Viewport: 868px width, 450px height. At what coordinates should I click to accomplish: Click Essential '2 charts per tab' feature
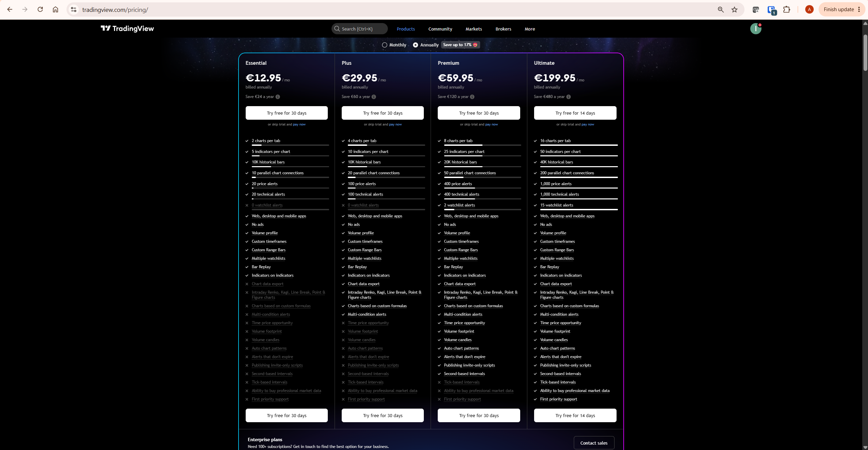266,141
